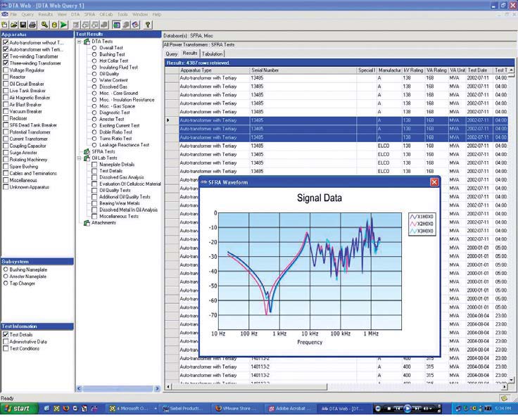
Task: Check Dissolved Gas Analysis under Oil Lab Tests
Action: pos(94,177)
